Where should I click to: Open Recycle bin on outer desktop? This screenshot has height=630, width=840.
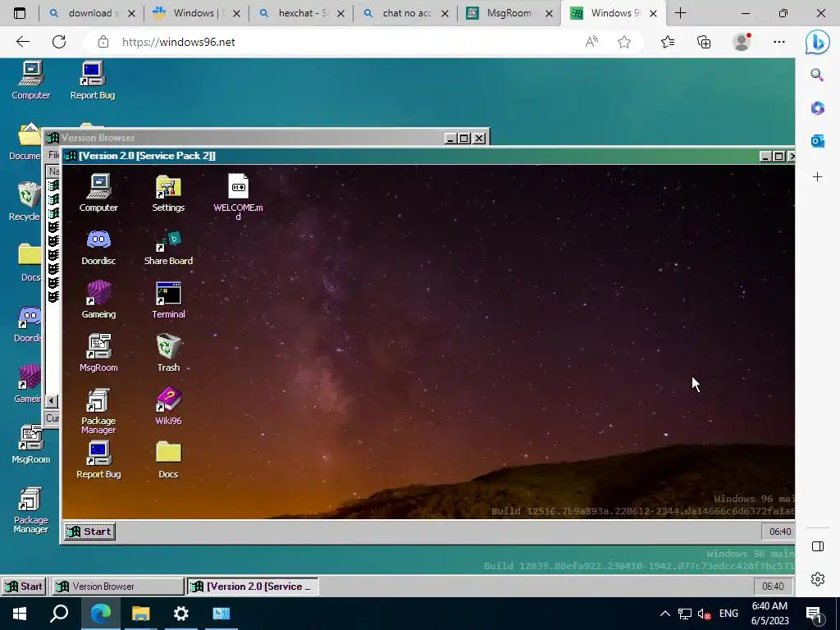click(25, 202)
